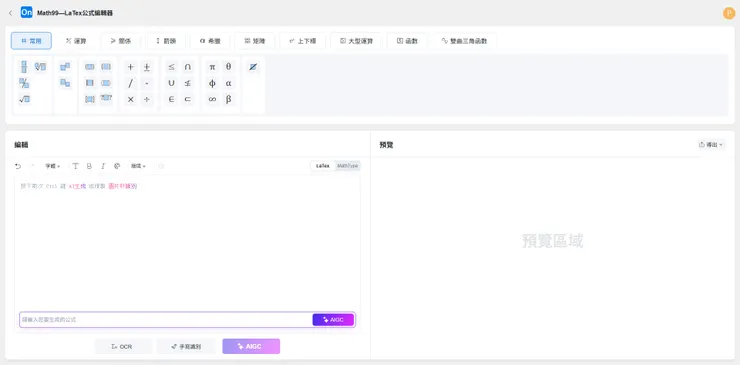Insert the less-than-or-equal symbol

171,67
